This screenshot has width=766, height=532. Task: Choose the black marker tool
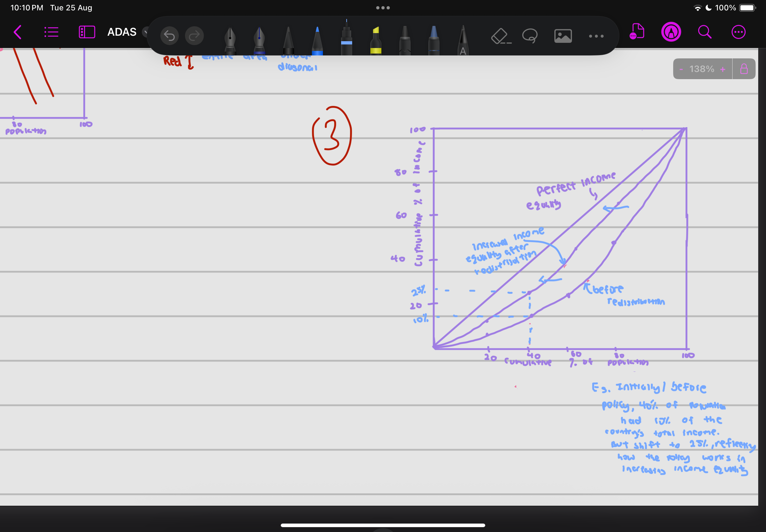(x=405, y=40)
